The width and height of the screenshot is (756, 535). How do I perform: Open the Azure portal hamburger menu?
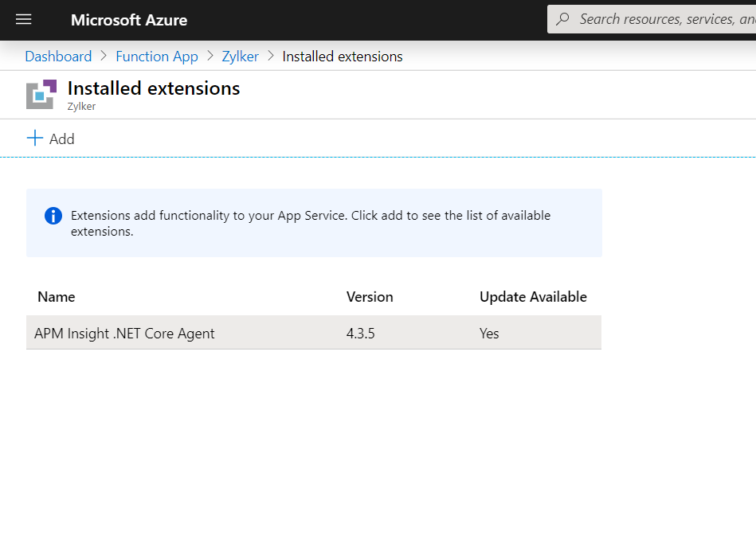[x=23, y=20]
